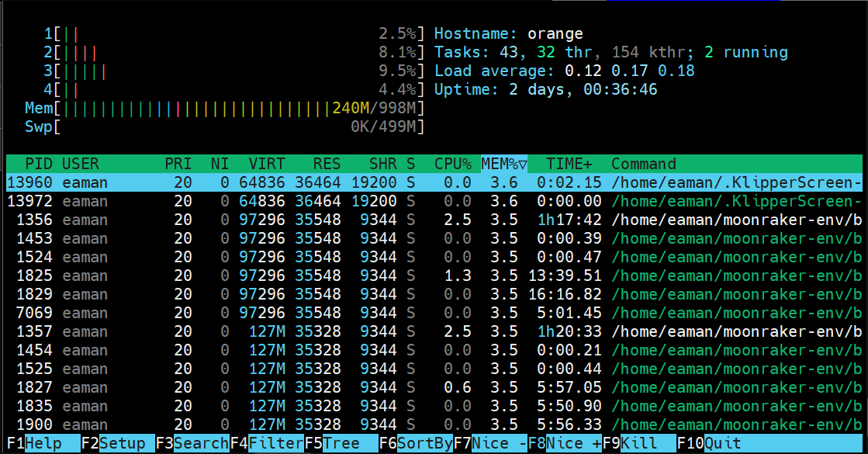Image resolution: width=868 pixels, height=454 pixels.
Task: Sort by the TIME+ column header
Action: pyautogui.click(x=569, y=164)
